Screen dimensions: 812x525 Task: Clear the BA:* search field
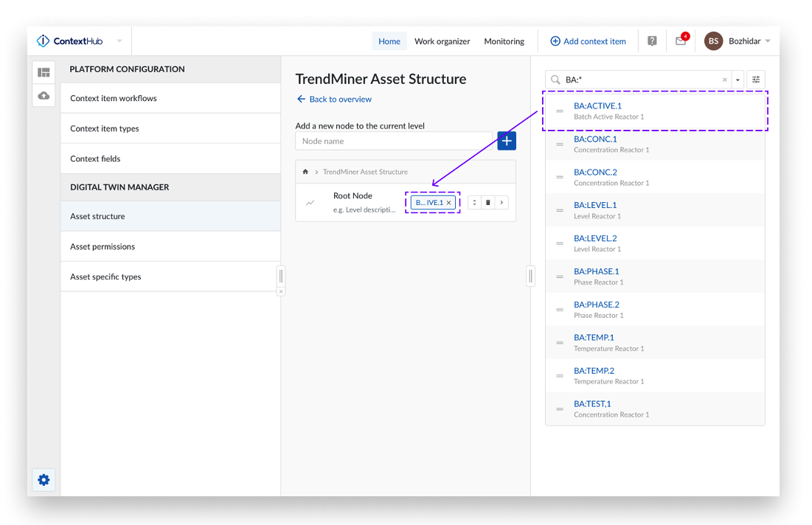coord(724,80)
